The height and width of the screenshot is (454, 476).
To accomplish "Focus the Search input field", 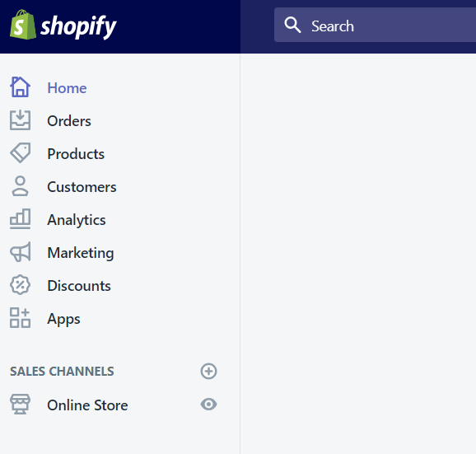I will tap(375, 25).
